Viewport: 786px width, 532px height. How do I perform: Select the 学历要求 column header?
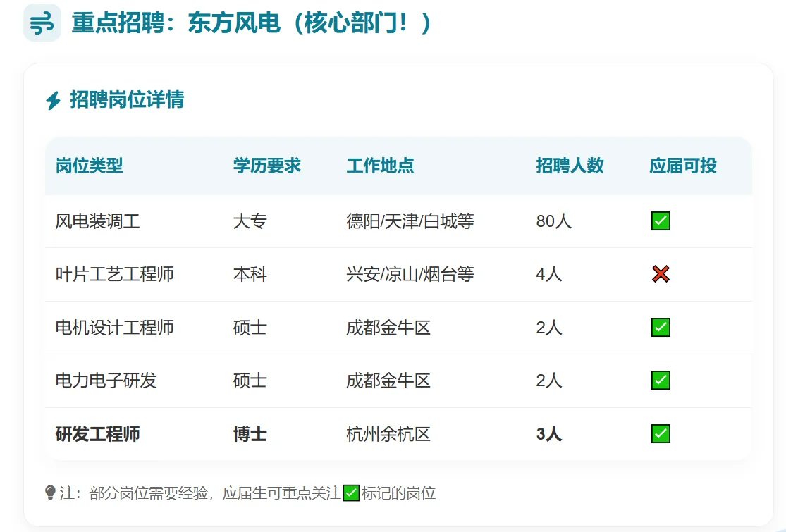click(266, 166)
